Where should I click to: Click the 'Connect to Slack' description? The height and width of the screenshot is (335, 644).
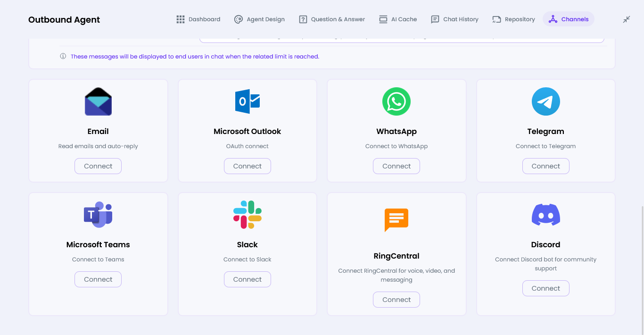coord(248,260)
